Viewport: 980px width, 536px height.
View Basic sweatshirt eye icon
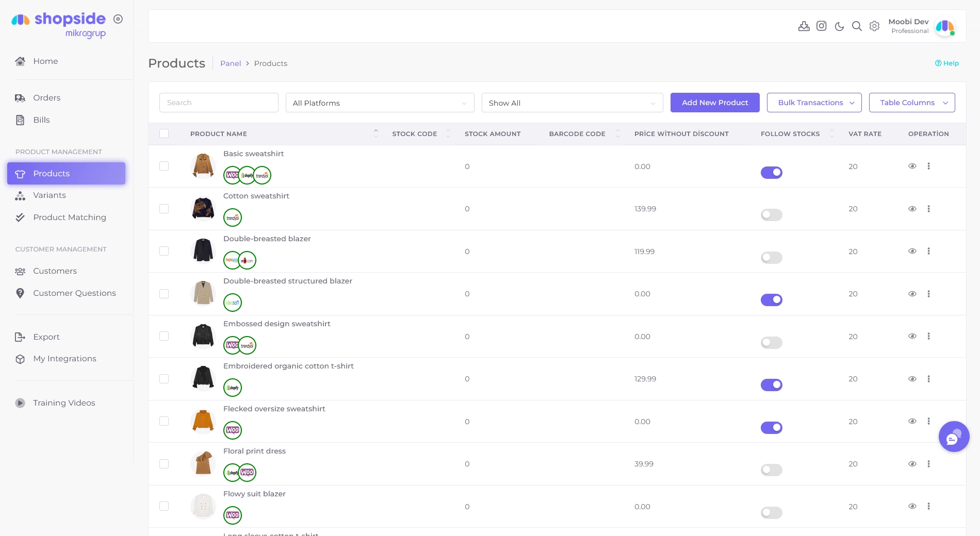(x=912, y=166)
